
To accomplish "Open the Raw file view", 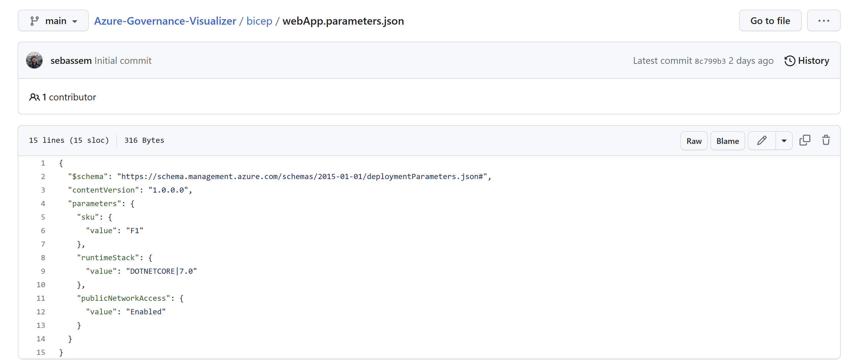I will point(694,141).
